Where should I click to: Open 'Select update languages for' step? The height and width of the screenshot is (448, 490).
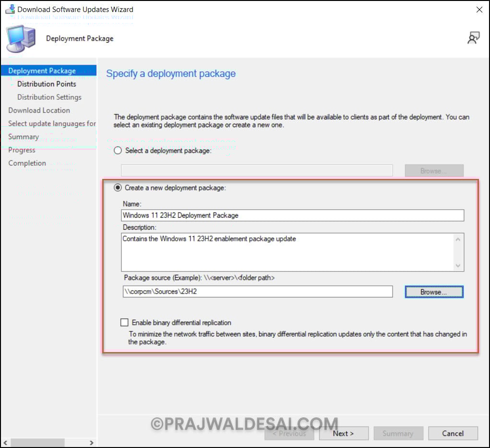tap(52, 124)
